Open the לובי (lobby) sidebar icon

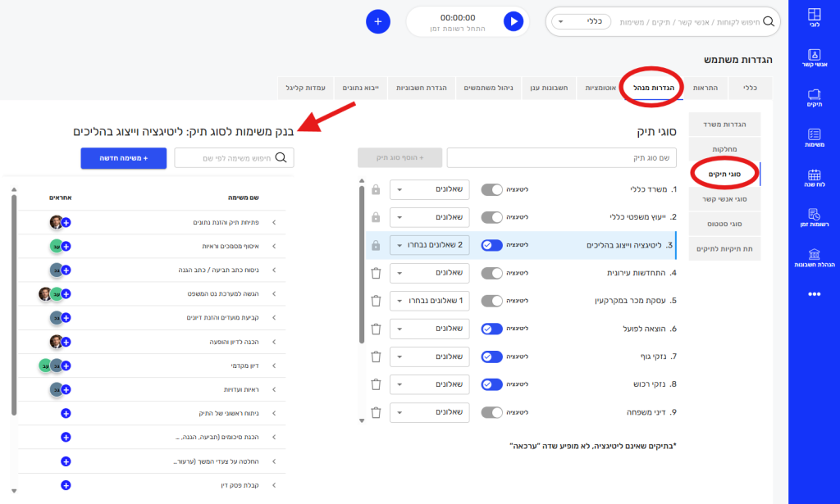point(814,18)
